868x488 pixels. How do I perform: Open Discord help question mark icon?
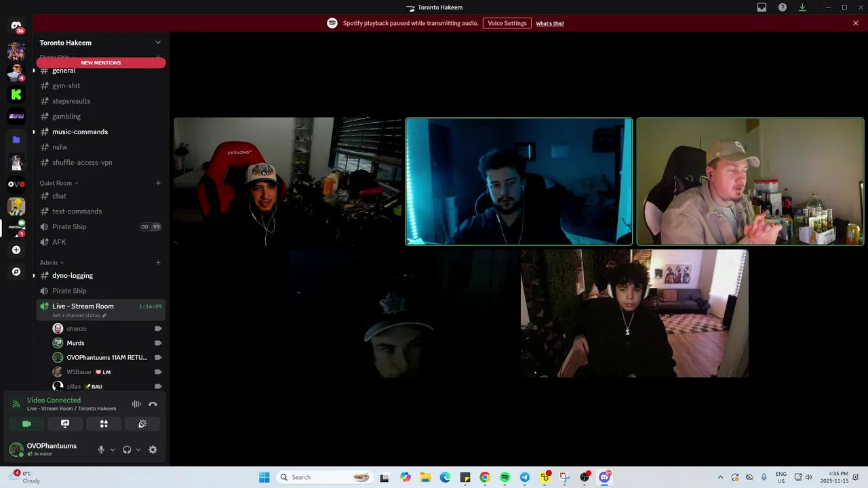tap(783, 7)
